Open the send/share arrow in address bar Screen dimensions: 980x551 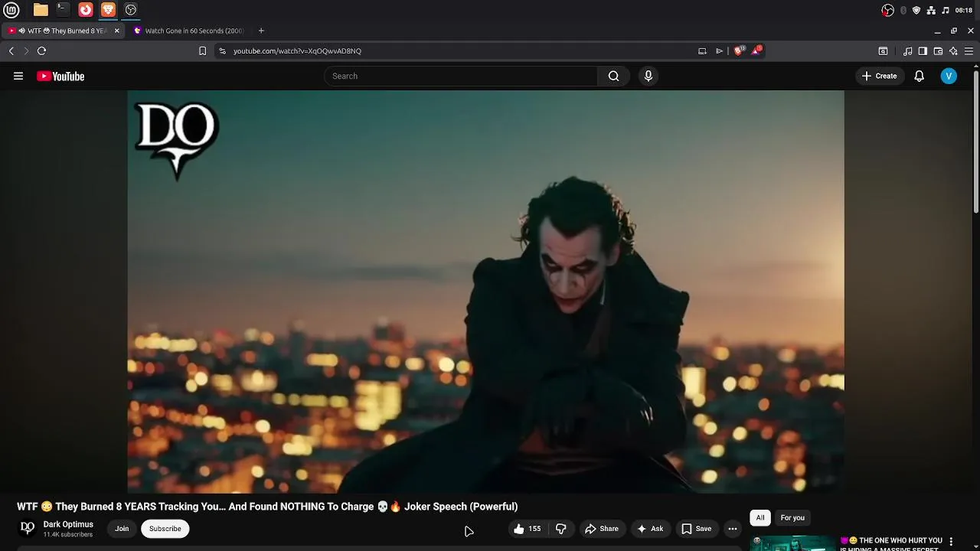720,51
